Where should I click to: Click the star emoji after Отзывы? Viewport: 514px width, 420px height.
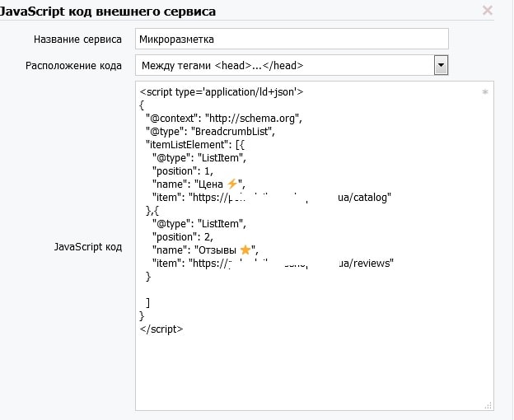(x=245, y=250)
